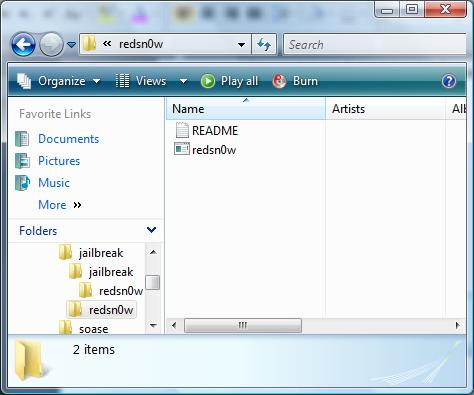Click the Refresh button
This screenshot has height=395, width=474.
264,44
